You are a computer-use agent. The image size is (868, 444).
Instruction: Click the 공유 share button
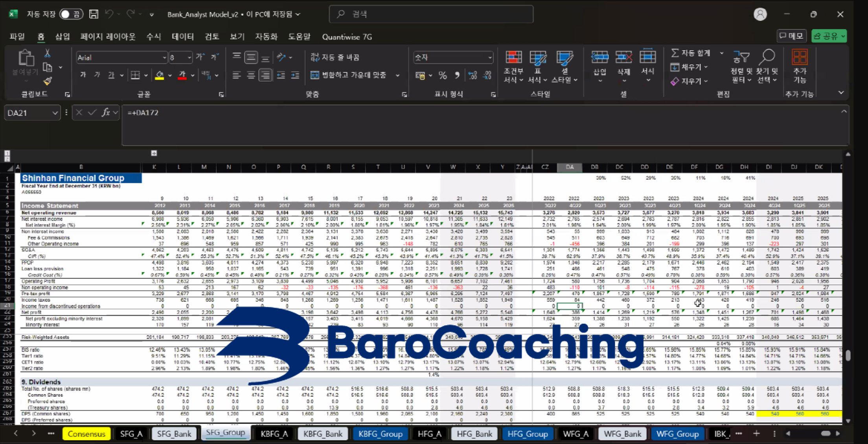pyautogui.click(x=828, y=36)
